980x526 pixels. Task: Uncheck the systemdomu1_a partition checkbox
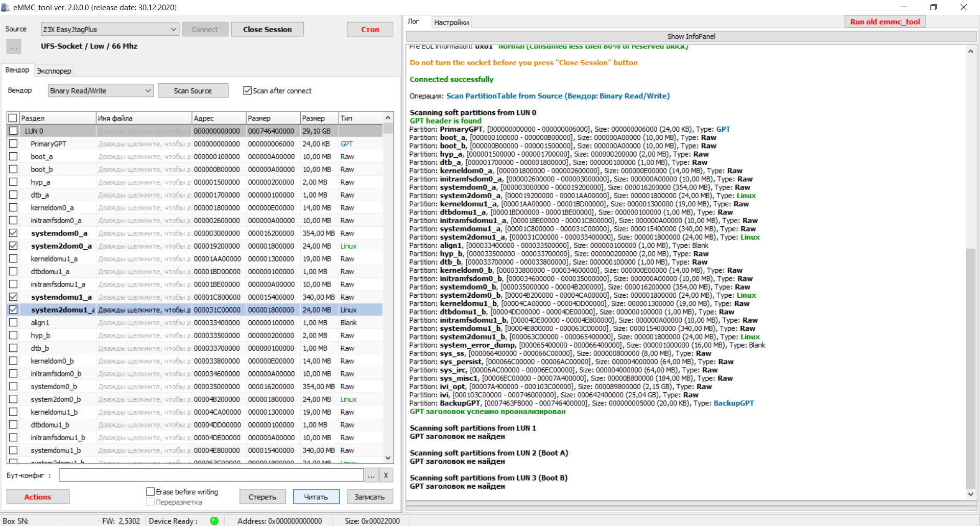[x=13, y=297]
